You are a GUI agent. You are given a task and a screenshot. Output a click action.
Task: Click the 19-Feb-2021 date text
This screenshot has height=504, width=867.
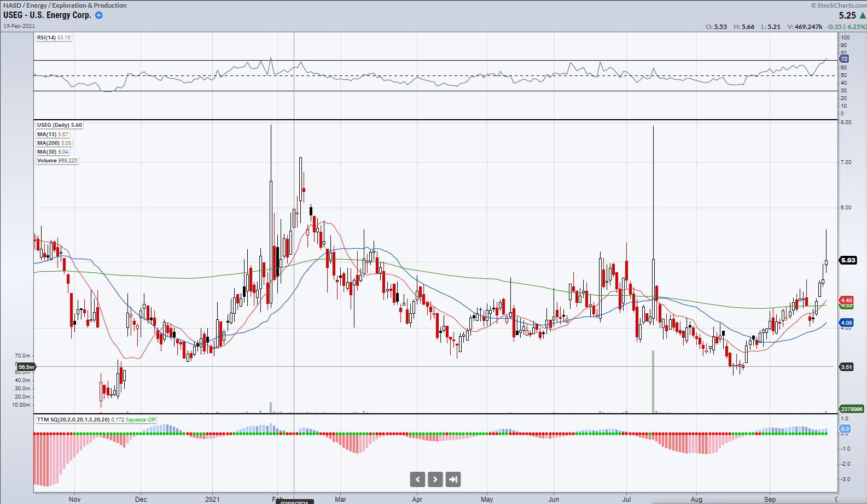pos(19,26)
